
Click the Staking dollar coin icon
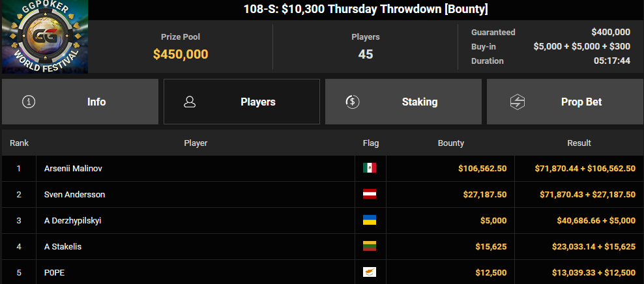(x=353, y=102)
